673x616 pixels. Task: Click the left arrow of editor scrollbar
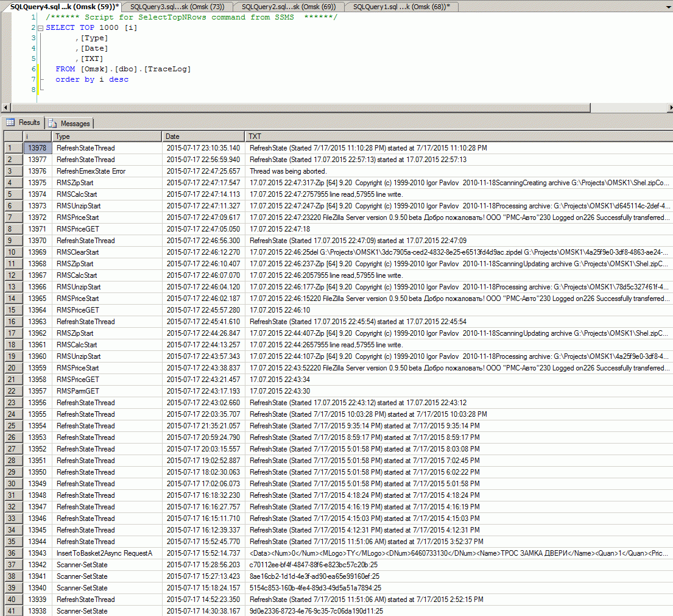pyautogui.click(x=5, y=107)
